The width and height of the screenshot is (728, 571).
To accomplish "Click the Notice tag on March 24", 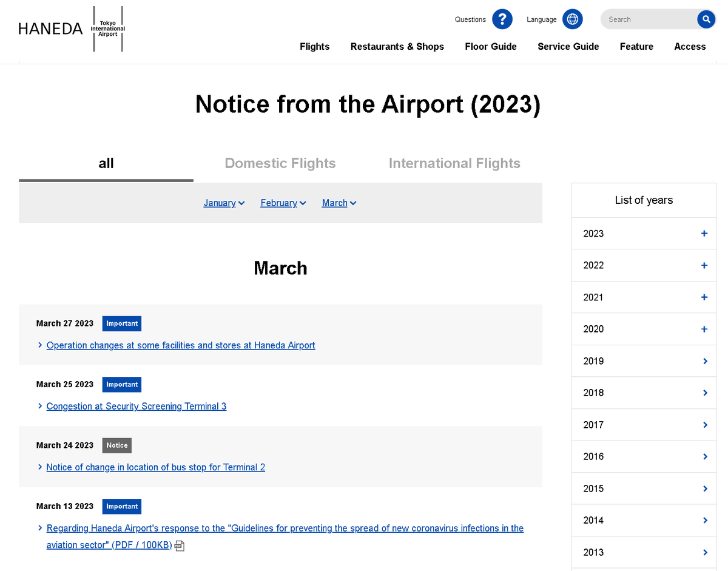I will [117, 445].
